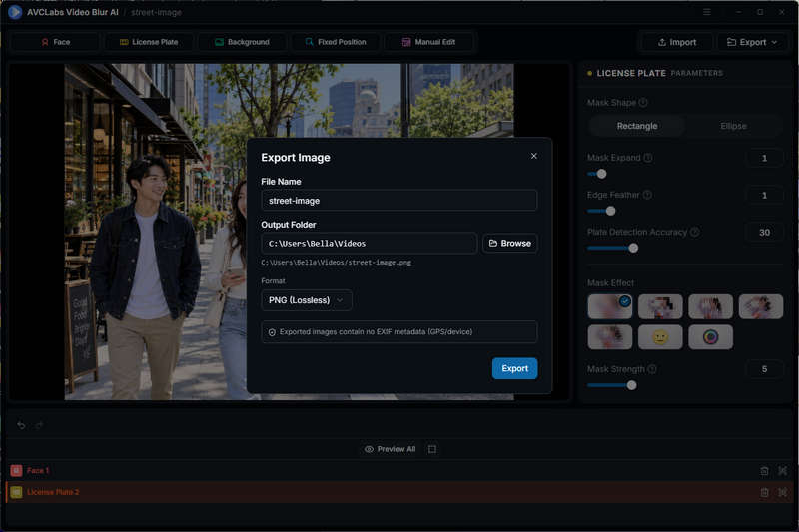The width and height of the screenshot is (799, 532).
Task: Select the License Plate 2 track row
Action: pyautogui.click(x=399, y=492)
